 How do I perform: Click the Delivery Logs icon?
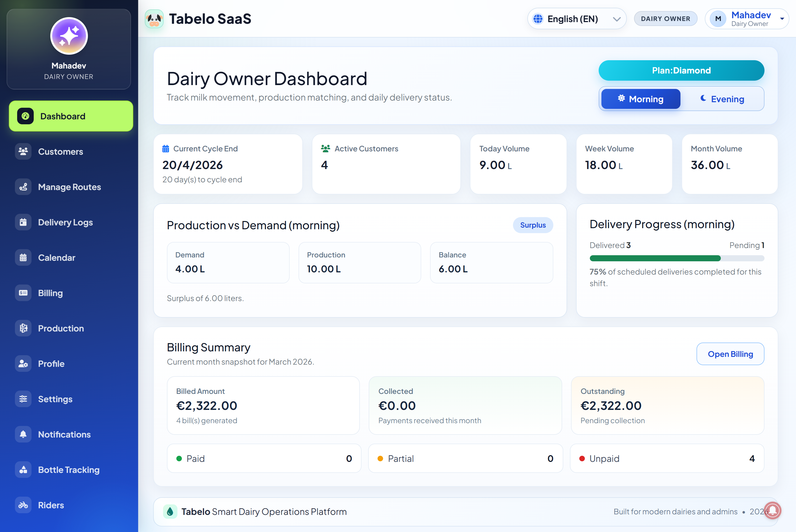[23, 222]
